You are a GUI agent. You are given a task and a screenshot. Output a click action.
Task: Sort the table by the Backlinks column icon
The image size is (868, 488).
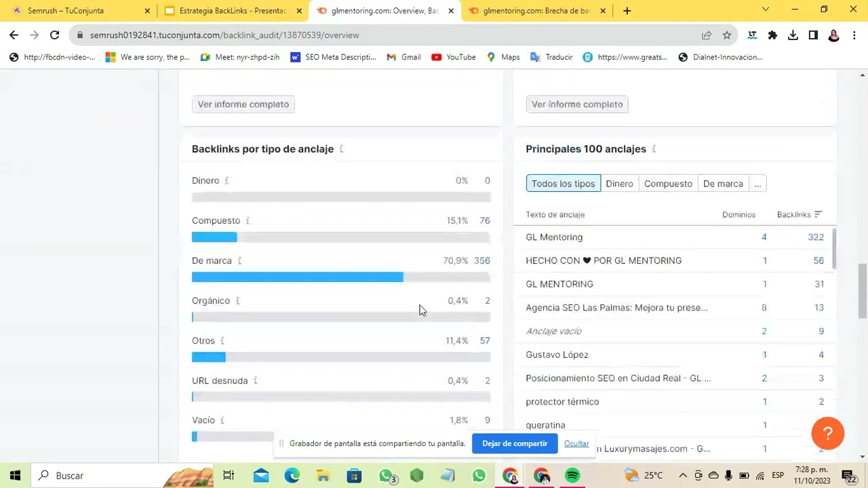point(818,215)
